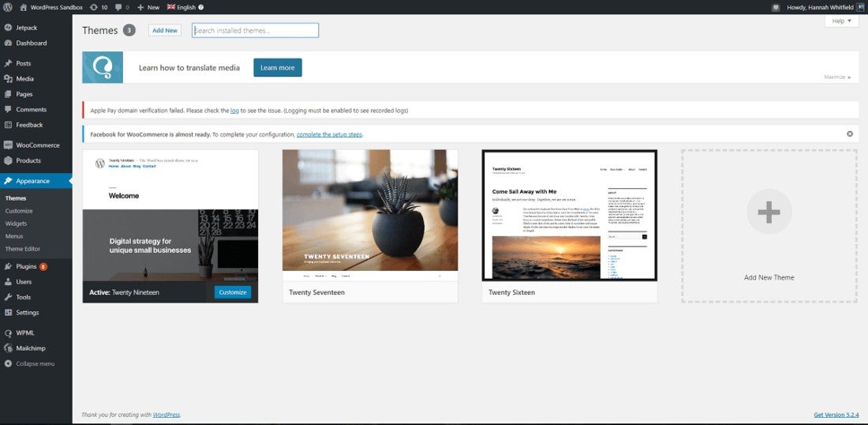
Task: Open the Theme Editor submenu item
Action: click(23, 250)
